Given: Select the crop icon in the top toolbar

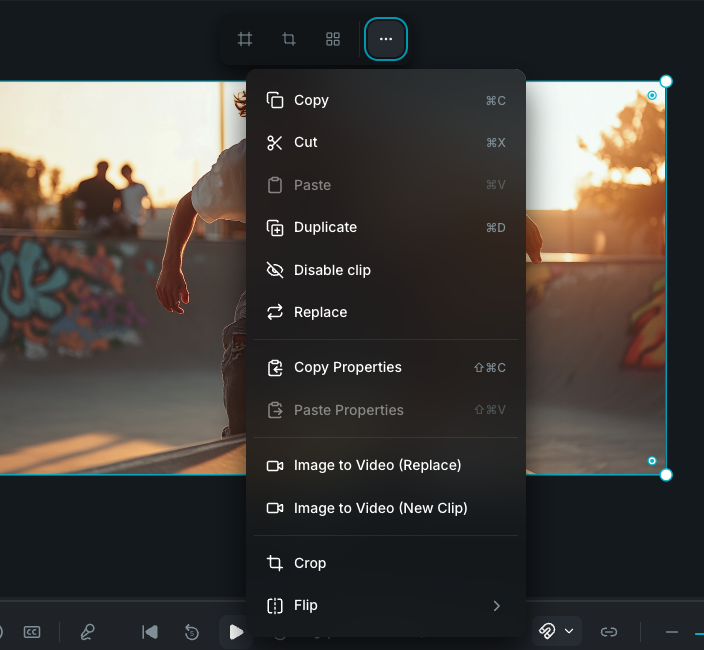Looking at the screenshot, I should click(x=289, y=39).
